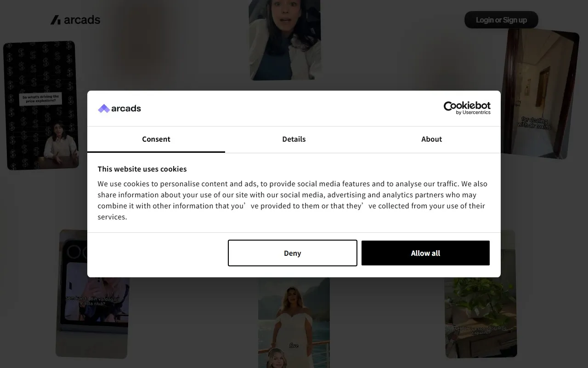Click the 'for dealing with air toxins' caption
The height and width of the screenshot is (368, 588).
[534, 123]
